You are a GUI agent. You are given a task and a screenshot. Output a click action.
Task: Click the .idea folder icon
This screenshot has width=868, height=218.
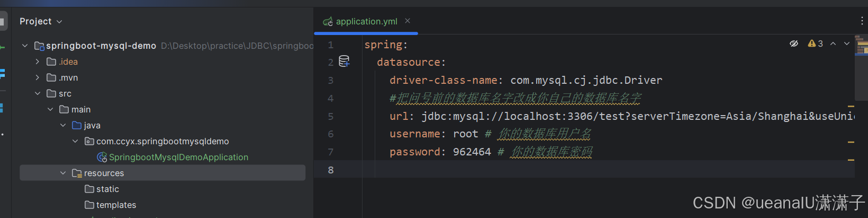point(51,62)
